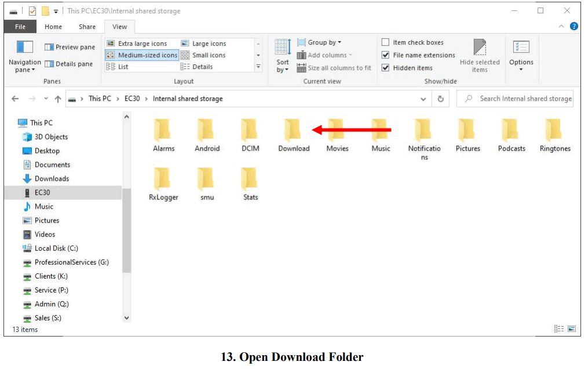Viewport: 588px width, 369px height.
Task: Disable File name extensions
Action: coord(385,55)
